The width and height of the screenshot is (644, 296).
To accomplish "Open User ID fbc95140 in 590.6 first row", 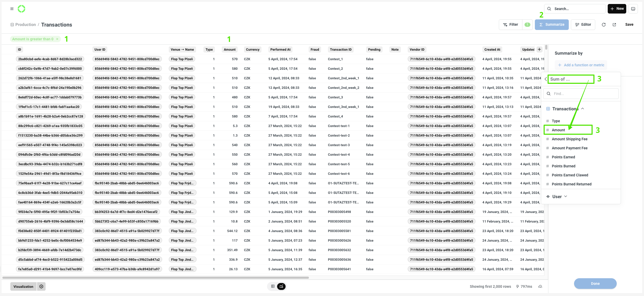I will point(127,183).
